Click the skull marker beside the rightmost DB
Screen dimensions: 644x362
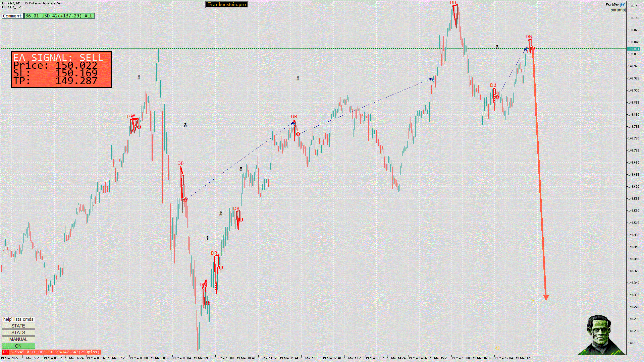coord(497,47)
